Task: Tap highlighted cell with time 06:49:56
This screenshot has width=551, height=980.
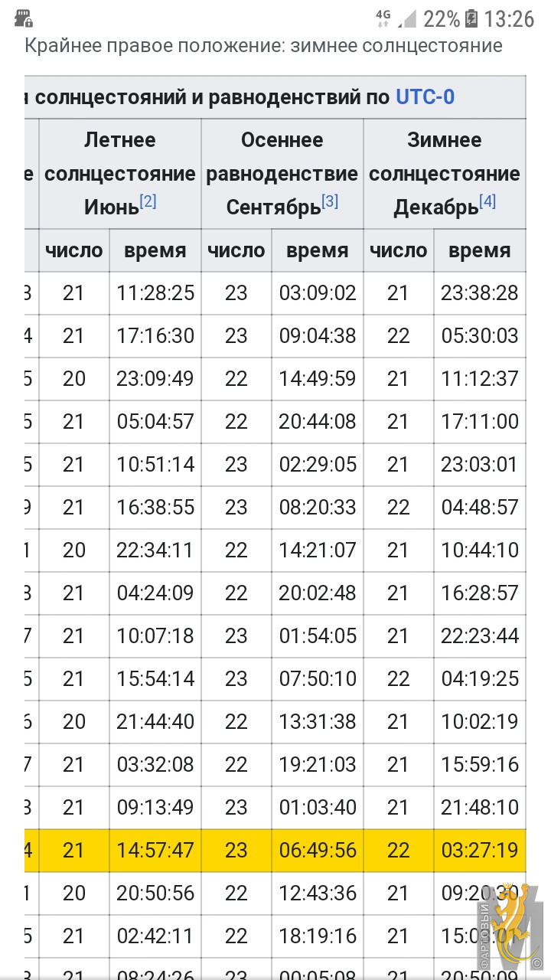Action: click(318, 850)
